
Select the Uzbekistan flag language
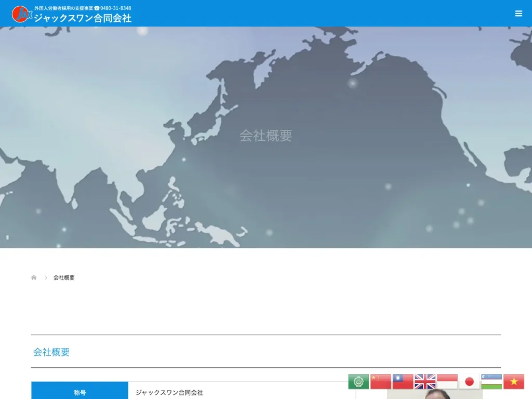[491, 381]
